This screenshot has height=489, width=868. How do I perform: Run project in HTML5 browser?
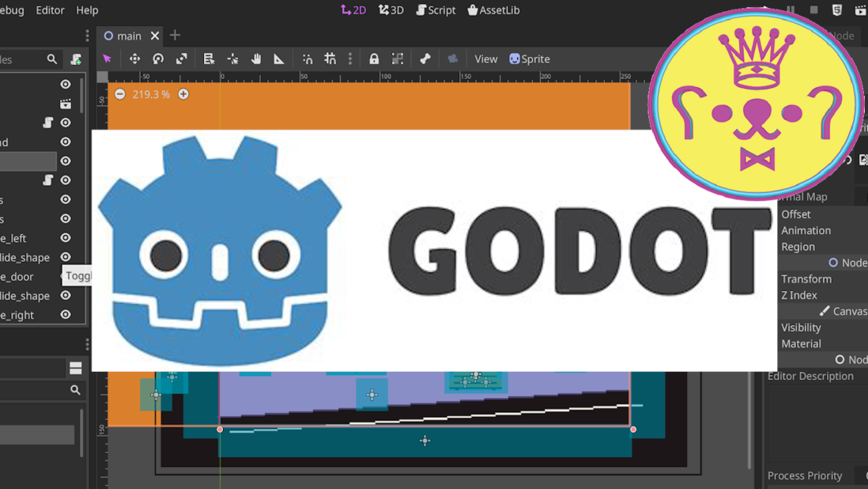(x=837, y=9)
